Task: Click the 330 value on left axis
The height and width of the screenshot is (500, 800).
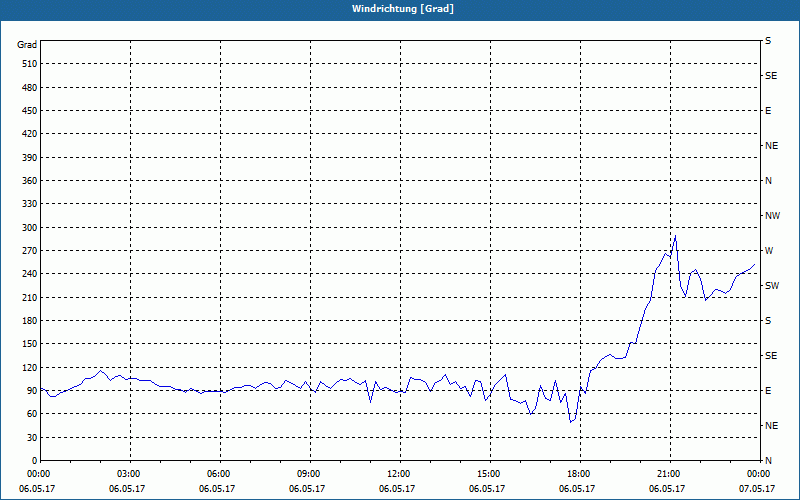Action: coord(30,204)
